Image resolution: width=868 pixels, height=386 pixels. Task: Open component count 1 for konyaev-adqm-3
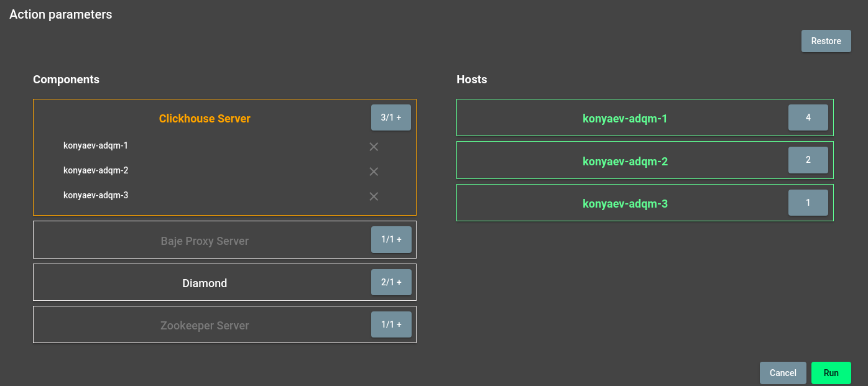click(808, 203)
